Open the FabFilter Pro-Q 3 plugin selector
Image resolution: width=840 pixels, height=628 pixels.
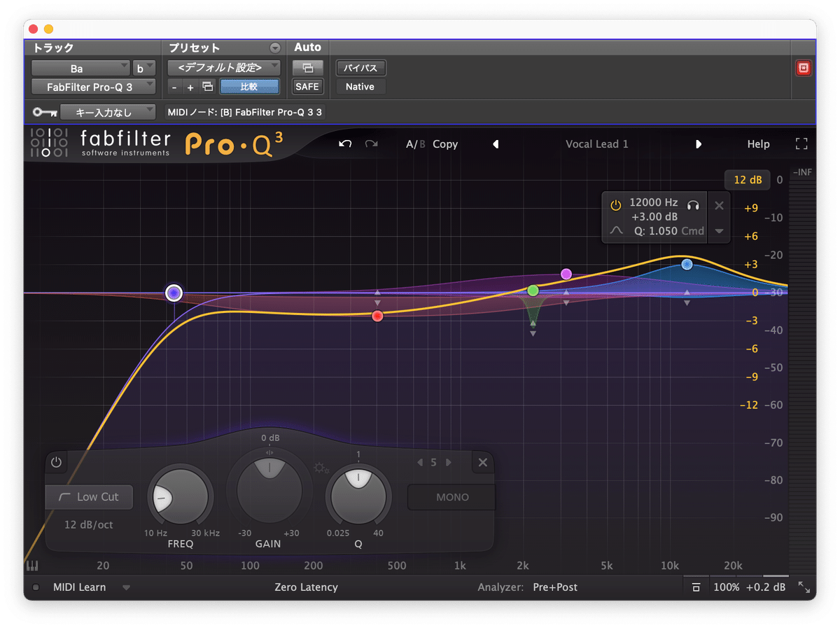coord(94,87)
